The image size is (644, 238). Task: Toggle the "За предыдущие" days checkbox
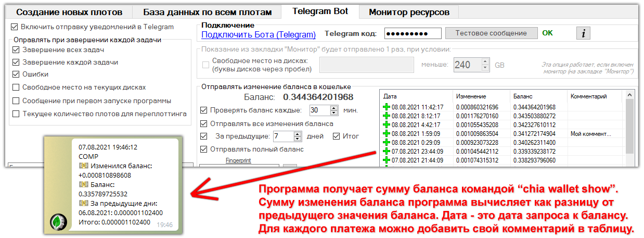(x=204, y=136)
